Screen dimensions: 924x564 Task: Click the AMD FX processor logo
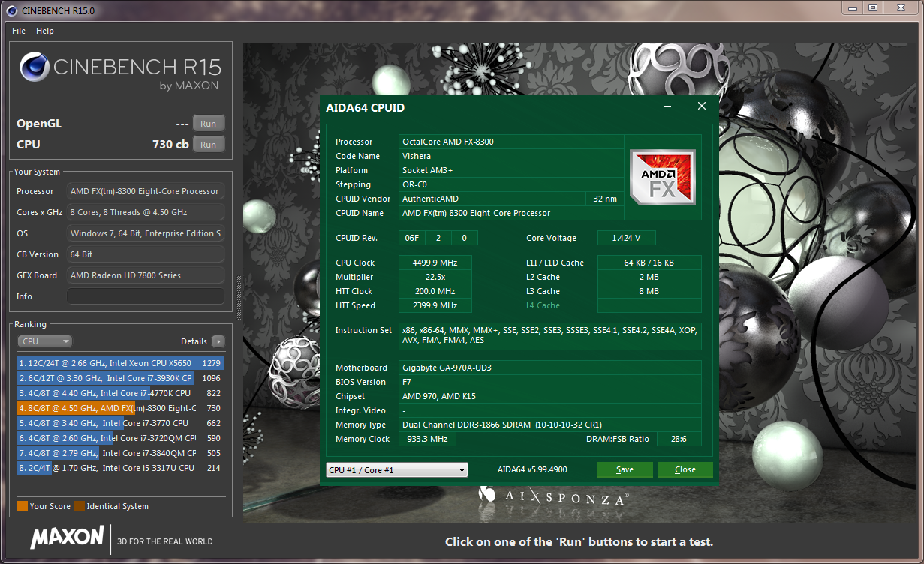point(663,178)
